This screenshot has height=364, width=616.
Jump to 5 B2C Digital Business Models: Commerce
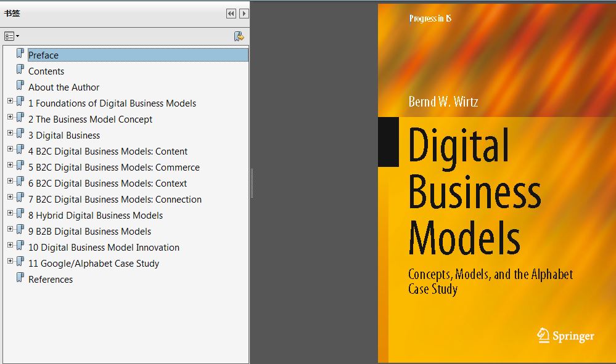tap(114, 168)
